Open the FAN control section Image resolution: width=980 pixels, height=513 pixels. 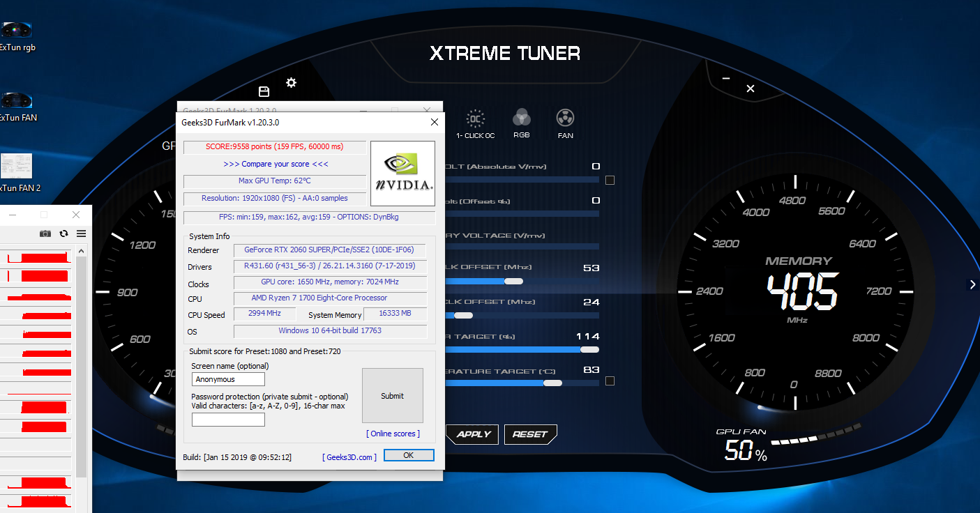click(565, 123)
